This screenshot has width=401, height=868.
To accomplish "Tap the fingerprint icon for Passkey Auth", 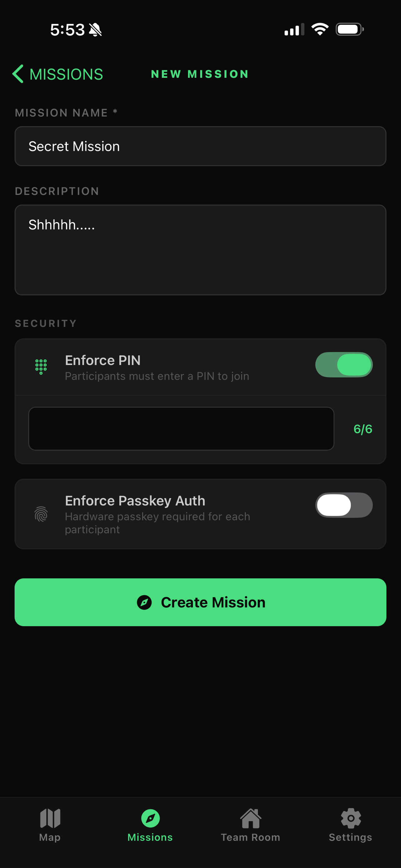I will click(x=41, y=514).
